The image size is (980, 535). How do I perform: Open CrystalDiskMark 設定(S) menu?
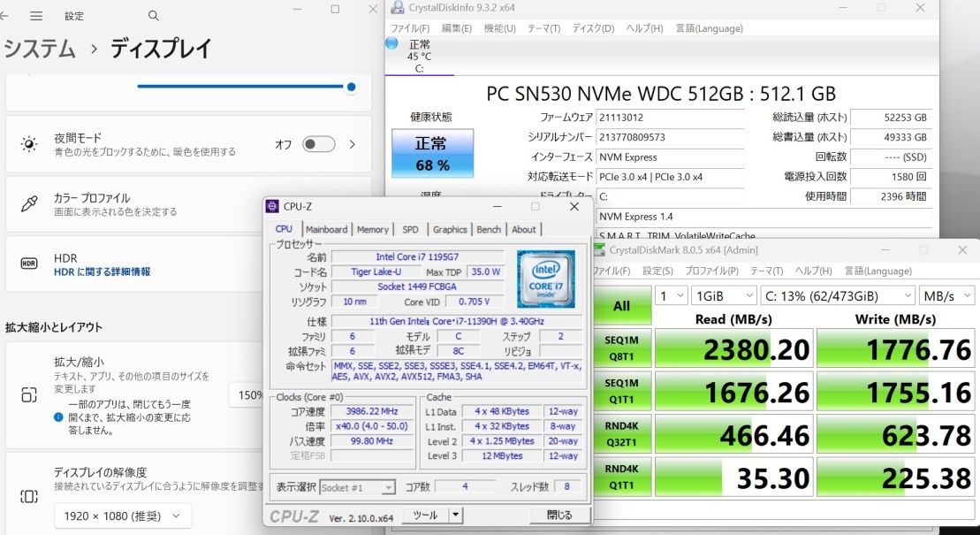[658, 271]
